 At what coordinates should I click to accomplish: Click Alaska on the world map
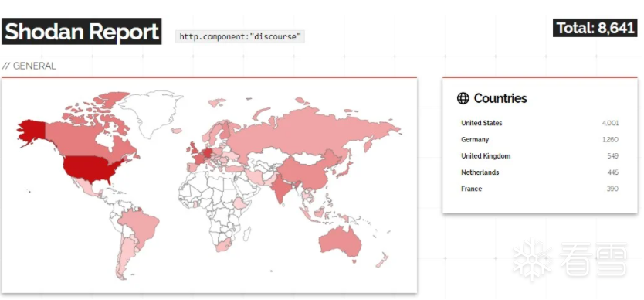point(33,130)
